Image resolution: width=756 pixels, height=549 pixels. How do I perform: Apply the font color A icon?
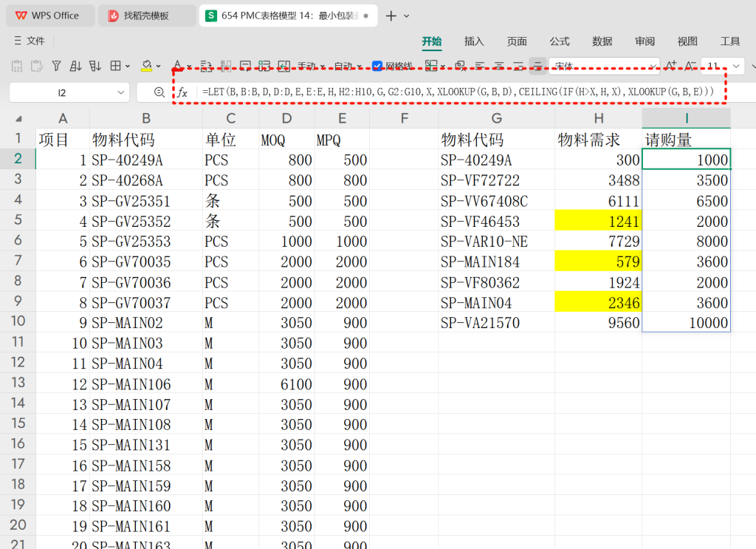[x=178, y=66]
